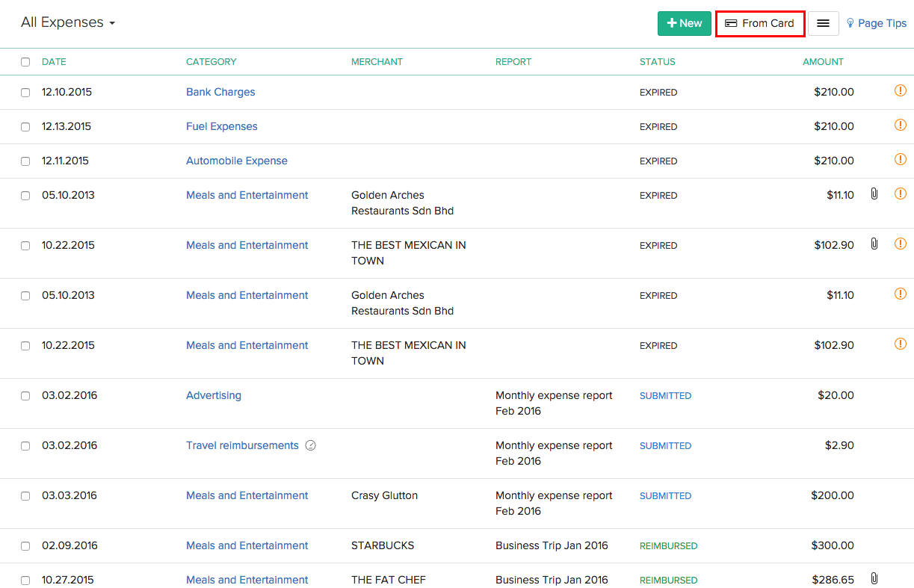Viewport: 914px width, 588px height.
Task: Sort by the STATUS column header
Action: point(657,62)
